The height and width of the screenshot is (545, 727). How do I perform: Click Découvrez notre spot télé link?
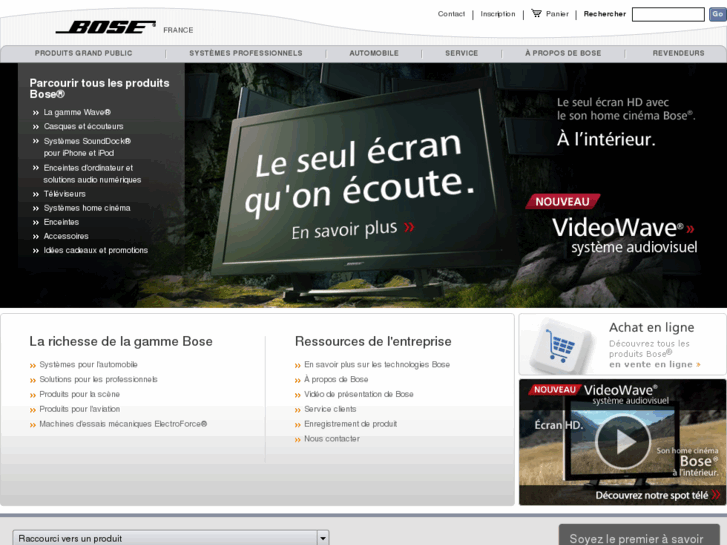pyautogui.click(x=651, y=495)
